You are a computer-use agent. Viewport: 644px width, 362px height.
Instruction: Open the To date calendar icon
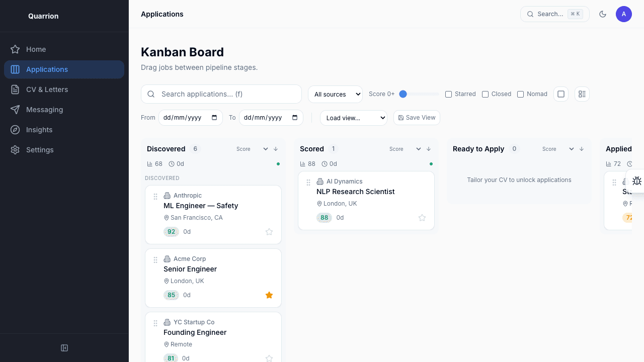tap(295, 118)
